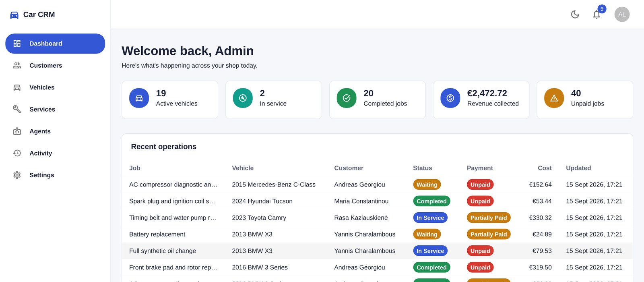644x282 pixels.
Task: Open the Front brake pad and rotor job
Action: pyautogui.click(x=377, y=267)
